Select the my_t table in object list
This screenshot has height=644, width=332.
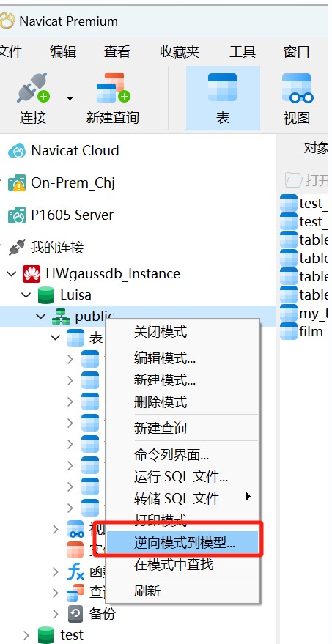tap(314, 314)
